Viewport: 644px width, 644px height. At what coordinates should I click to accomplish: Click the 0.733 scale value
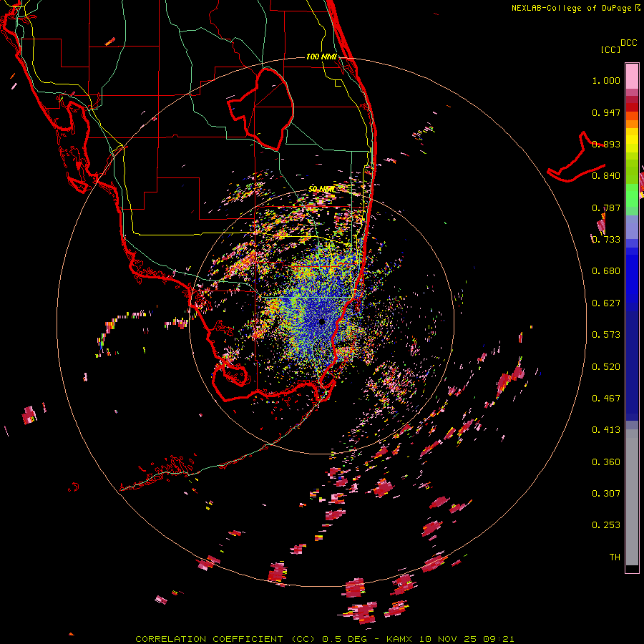click(606, 240)
